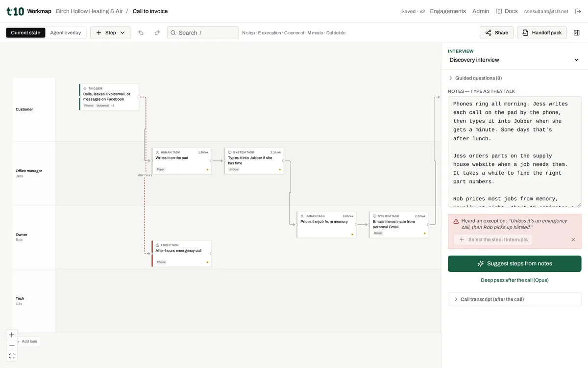This screenshot has height=368, width=588.
Task: Click the after hours connector label
Action: pyautogui.click(x=145, y=175)
